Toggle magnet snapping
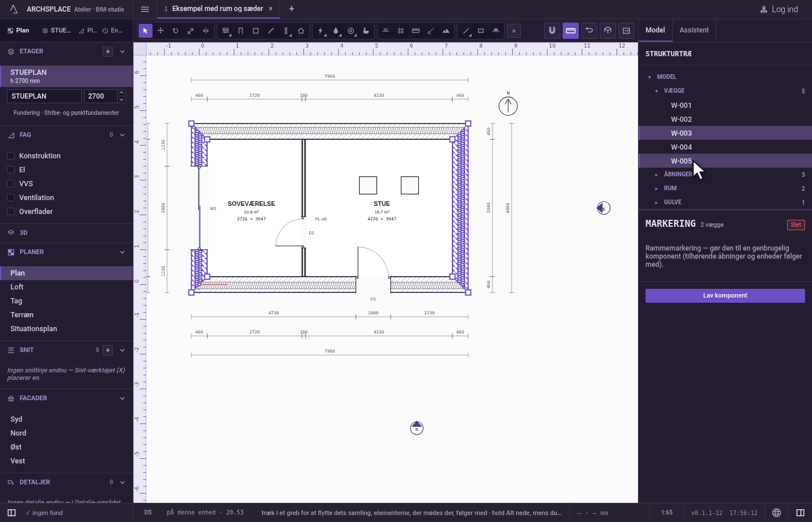812x522 pixels. 552,31
